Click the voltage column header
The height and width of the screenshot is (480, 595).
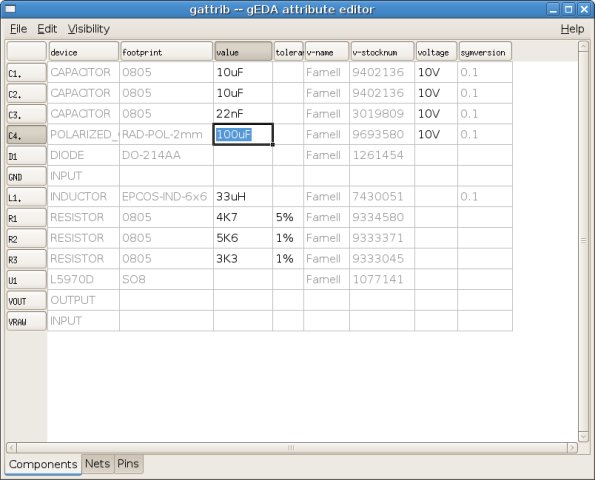tap(436, 52)
